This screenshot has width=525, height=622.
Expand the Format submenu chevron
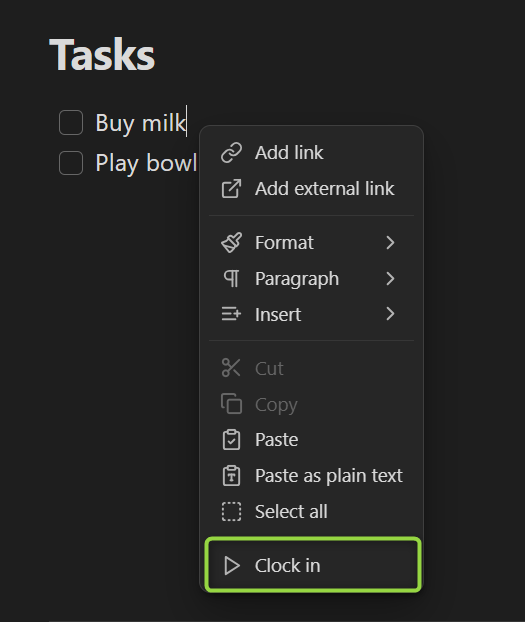tap(390, 242)
